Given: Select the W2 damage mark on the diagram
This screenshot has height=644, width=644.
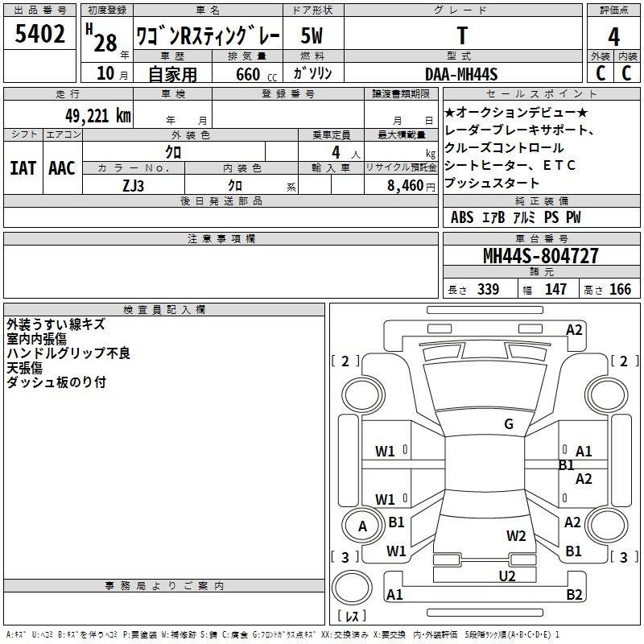Looking at the screenshot, I should (x=516, y=536).
